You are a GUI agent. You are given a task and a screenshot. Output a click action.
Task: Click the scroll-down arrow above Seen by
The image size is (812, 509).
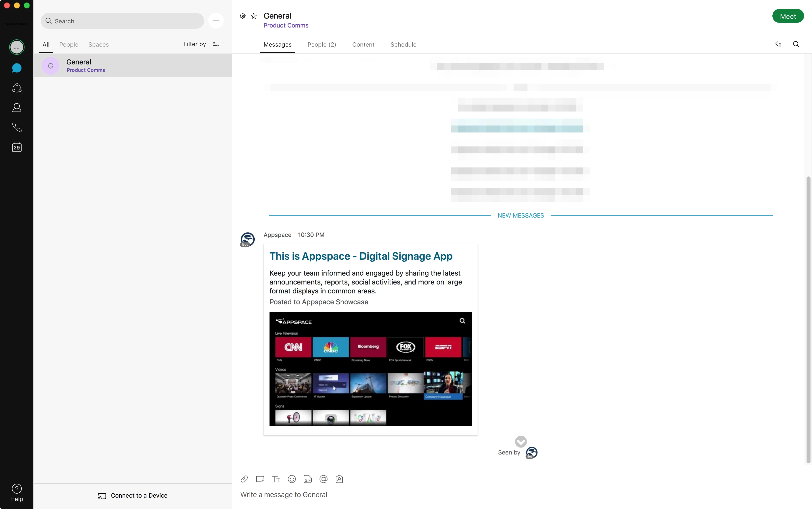tap(521, 441)
